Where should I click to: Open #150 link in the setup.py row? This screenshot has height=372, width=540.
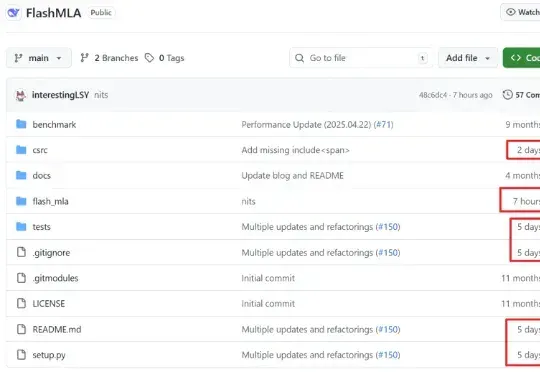tap(388, 355)
